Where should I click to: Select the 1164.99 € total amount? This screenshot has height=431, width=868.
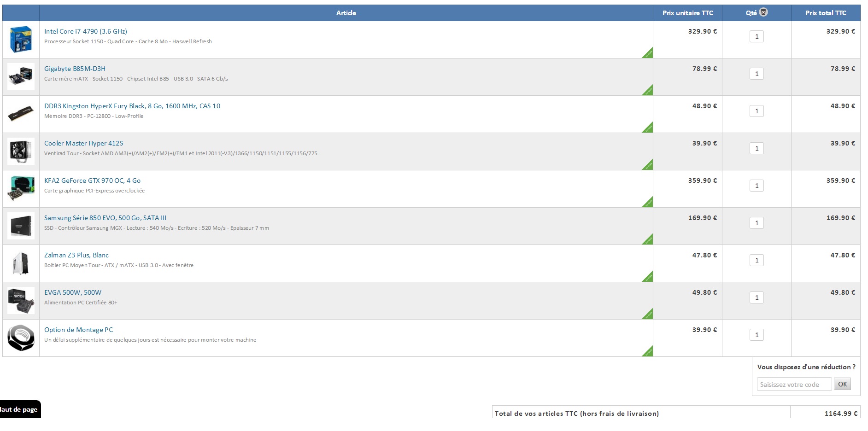pyautogui.click(x=841, y=414)
